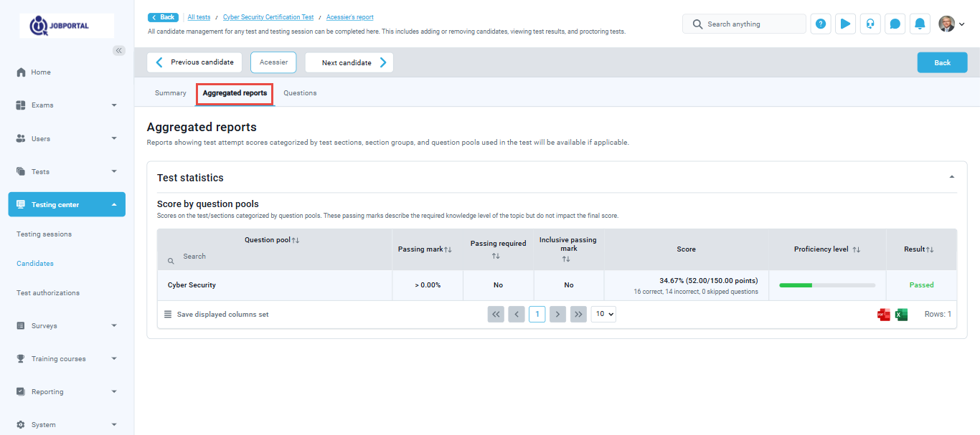Collapse the sidebar with double-chevron icon
The image size is (980, 435).
pos(119,50)
